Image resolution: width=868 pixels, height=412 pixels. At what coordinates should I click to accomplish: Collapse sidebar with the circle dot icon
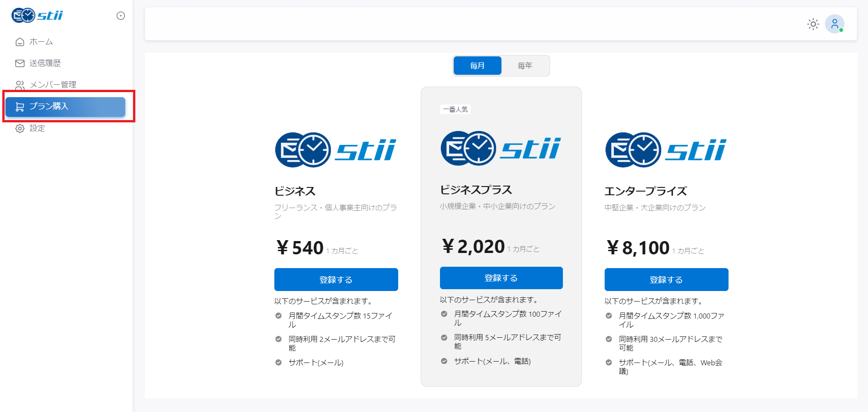(x=121, y=16)
